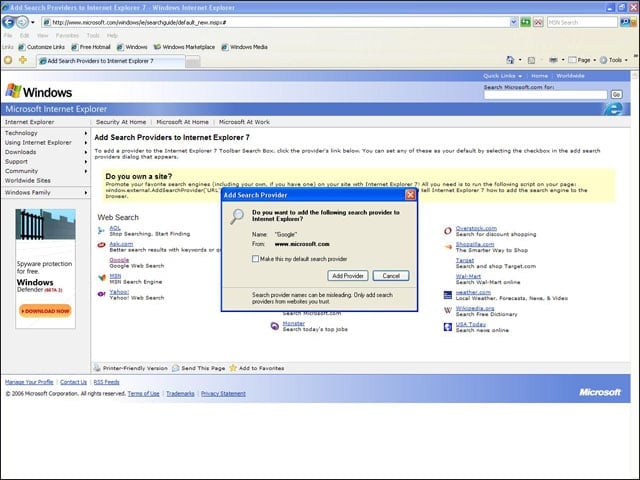This screenshot has width=640, height=480.
Task: Open the new blank tab button
Action: coord(193,62)
